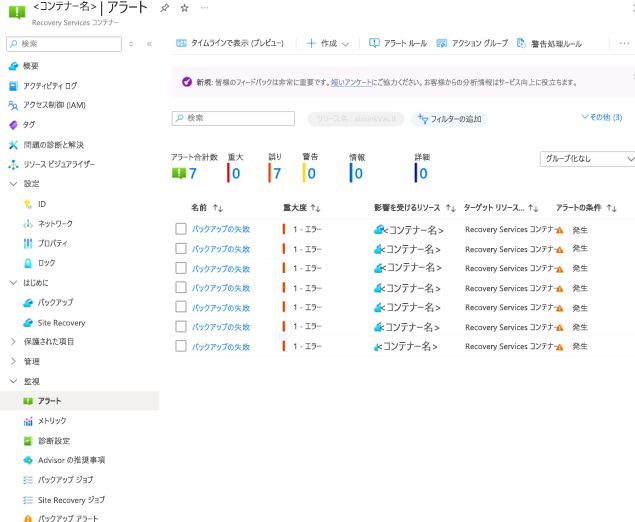Open the header more options ellipsis
635x522 pixels.
tap(204, 8)
